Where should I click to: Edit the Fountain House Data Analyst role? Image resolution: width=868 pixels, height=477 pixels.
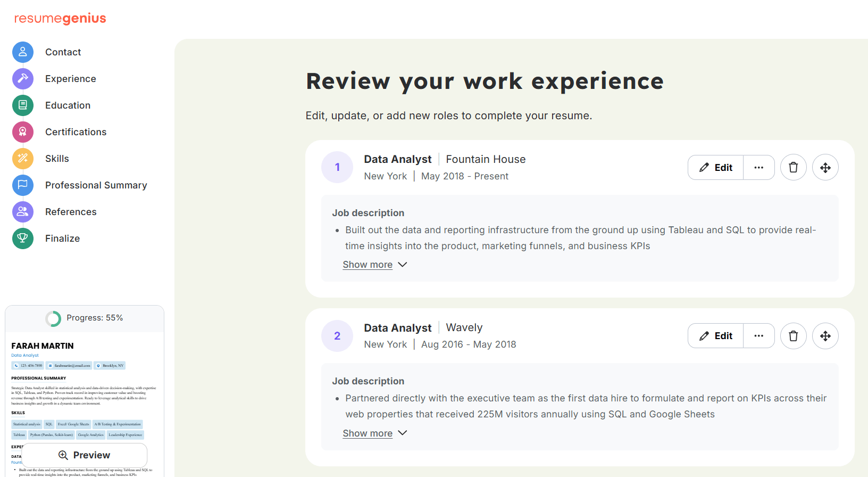pos(715,167)
